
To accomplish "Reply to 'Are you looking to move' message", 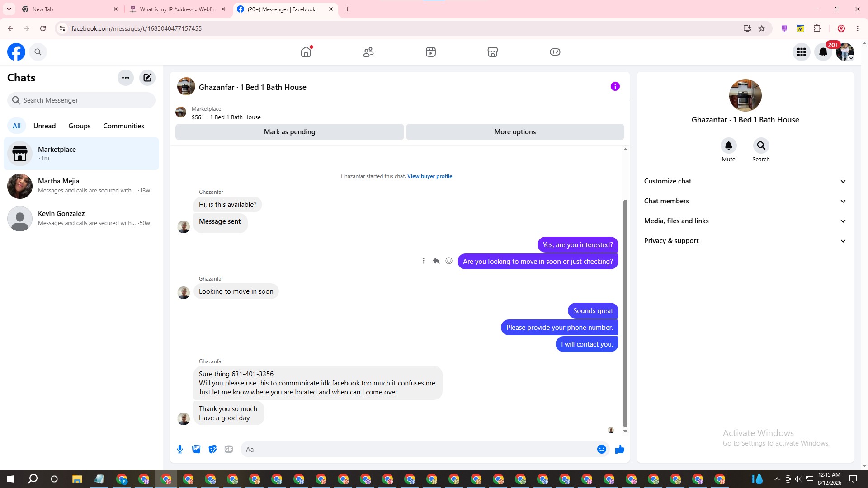I will (x=436, y=261).
